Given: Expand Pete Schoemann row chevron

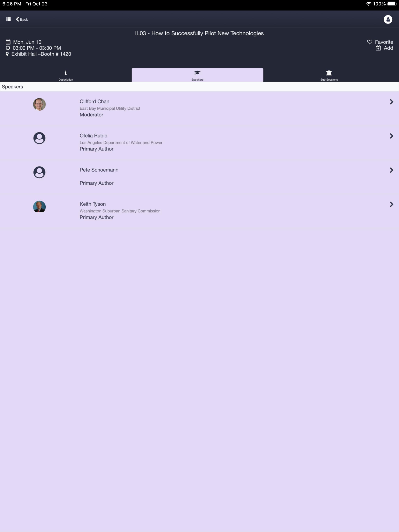Looking at the screenshot, I should [x=391, y=170].
